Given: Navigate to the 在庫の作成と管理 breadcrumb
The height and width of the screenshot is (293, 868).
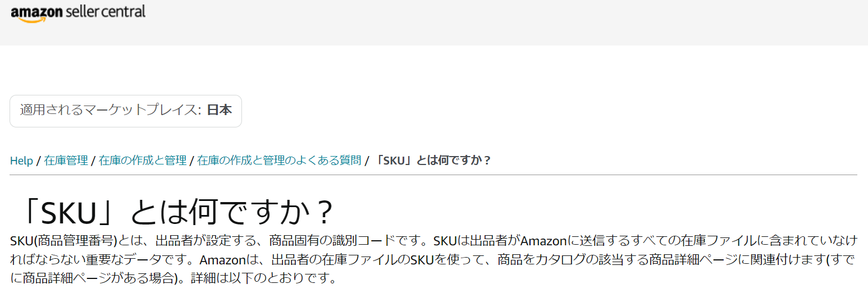Looking at the screenshot, I should [143, 161].
